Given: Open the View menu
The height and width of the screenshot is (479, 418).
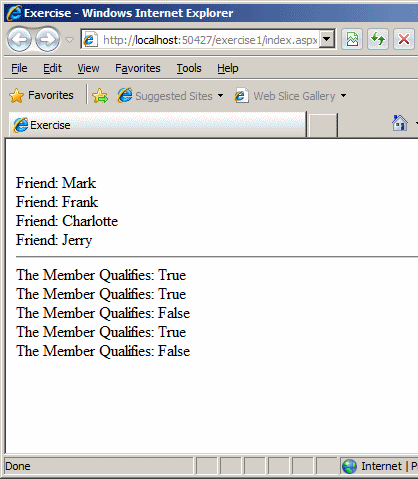Looking at the screenshot, I should tap(88, 68).
